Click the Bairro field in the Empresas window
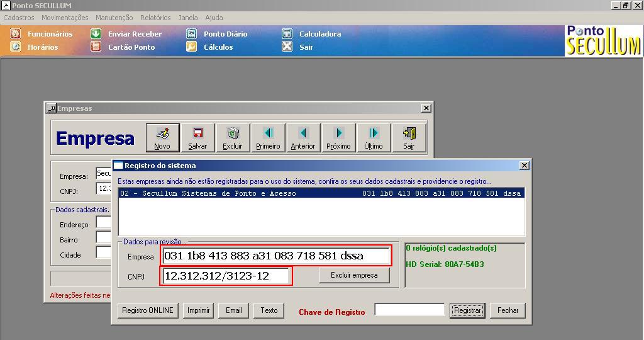 (104, 237)
